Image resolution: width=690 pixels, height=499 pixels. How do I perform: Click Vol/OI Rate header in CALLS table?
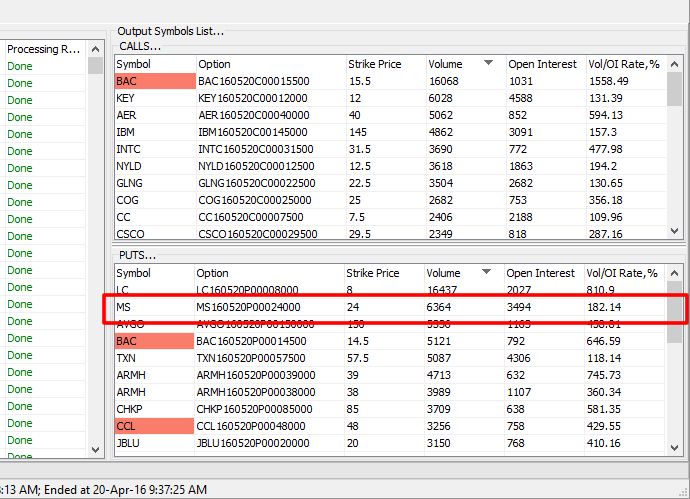point(626,64)
